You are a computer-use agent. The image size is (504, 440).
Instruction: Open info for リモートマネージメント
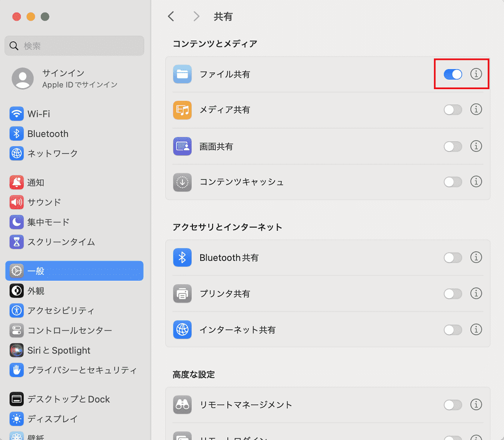tap(476, 404)
